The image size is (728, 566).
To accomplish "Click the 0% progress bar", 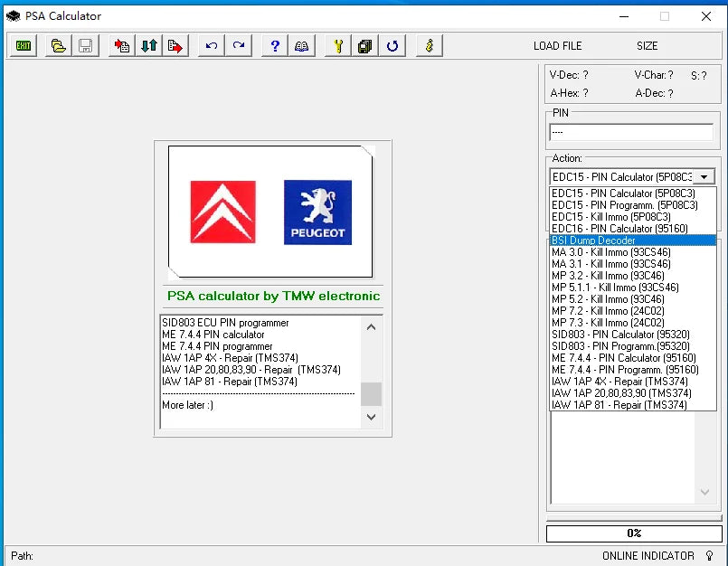I will 634,533.
